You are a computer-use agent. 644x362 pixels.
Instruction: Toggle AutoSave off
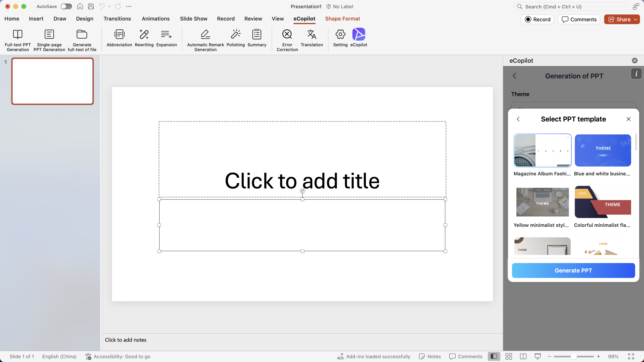[66, 6]
